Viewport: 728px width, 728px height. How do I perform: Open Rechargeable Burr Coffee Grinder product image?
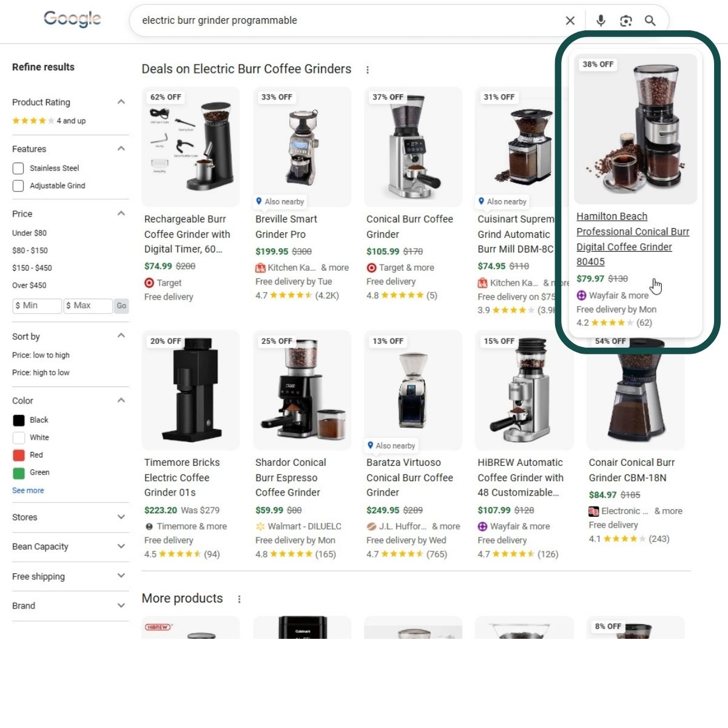pyautogui.click(x=190, y=147)
